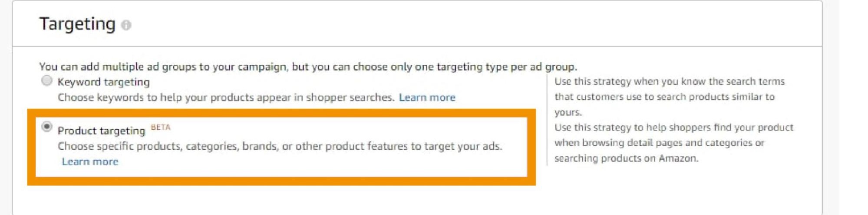This screenshot has width=868, height=215.
Task: Open Learn more link for keyword targeting
Action: 427,97
